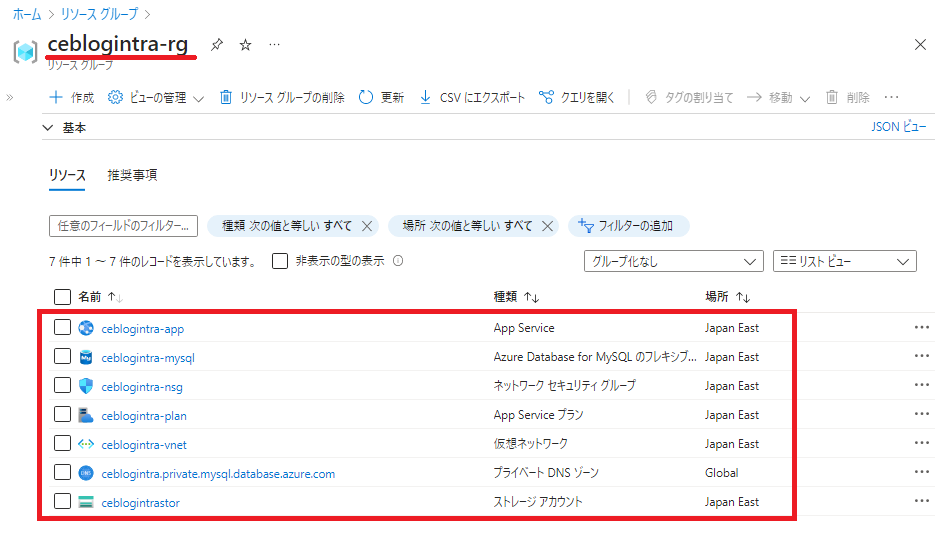Click 作成 to create a resource

[x=71, y=97]
